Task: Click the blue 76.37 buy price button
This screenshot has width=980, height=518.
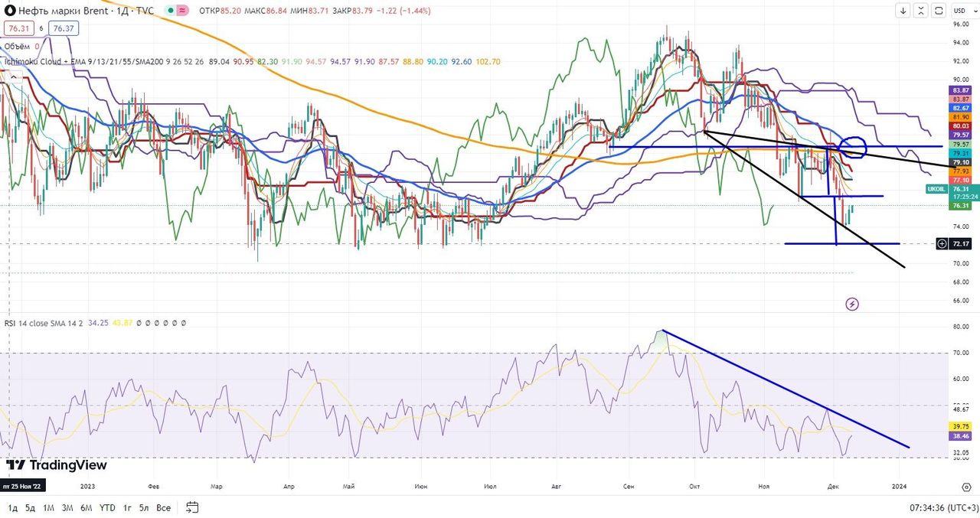Action: [61, 28]
